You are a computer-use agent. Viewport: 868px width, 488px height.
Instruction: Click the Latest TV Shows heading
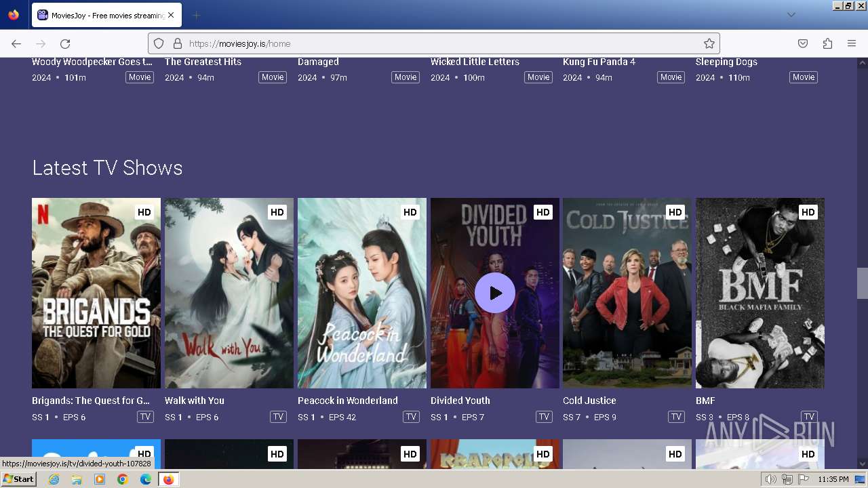pos(107,168)
